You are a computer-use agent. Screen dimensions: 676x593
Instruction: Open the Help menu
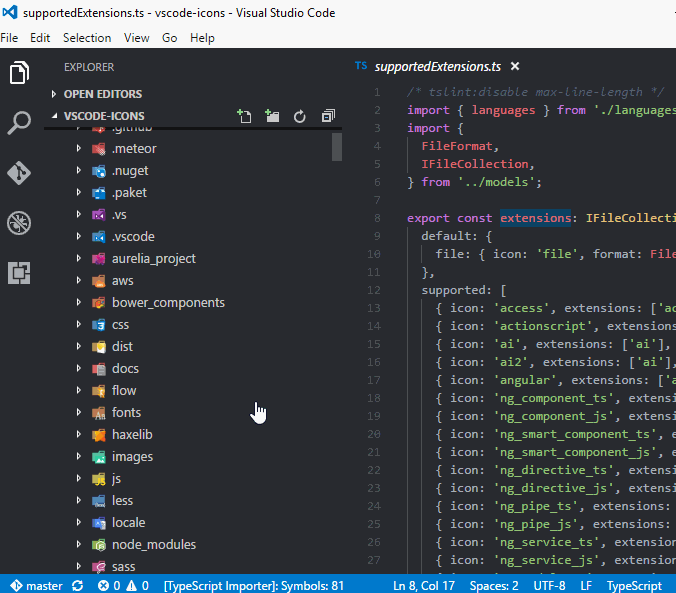point(202,38)
